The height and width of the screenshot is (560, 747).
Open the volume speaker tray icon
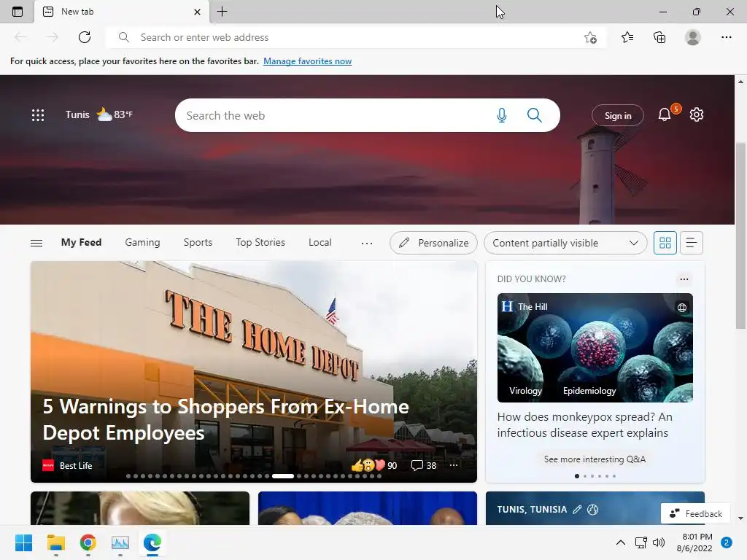(x=659, y=542)
